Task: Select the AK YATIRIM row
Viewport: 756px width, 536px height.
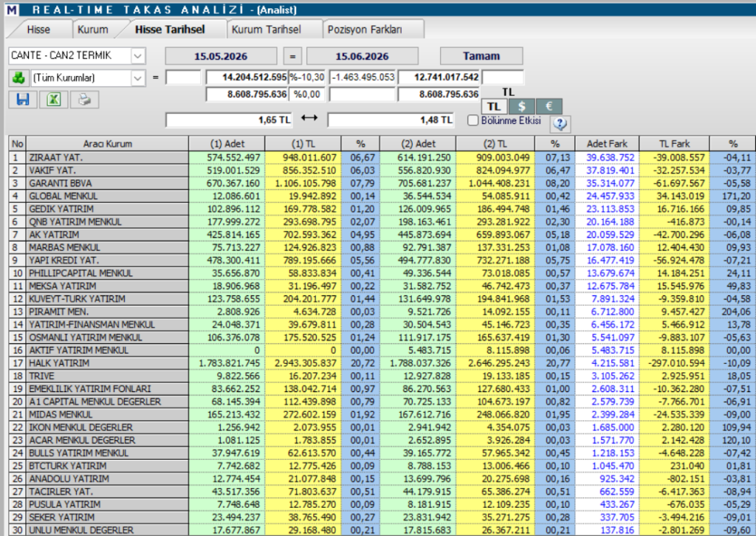Action: [382, 235]
